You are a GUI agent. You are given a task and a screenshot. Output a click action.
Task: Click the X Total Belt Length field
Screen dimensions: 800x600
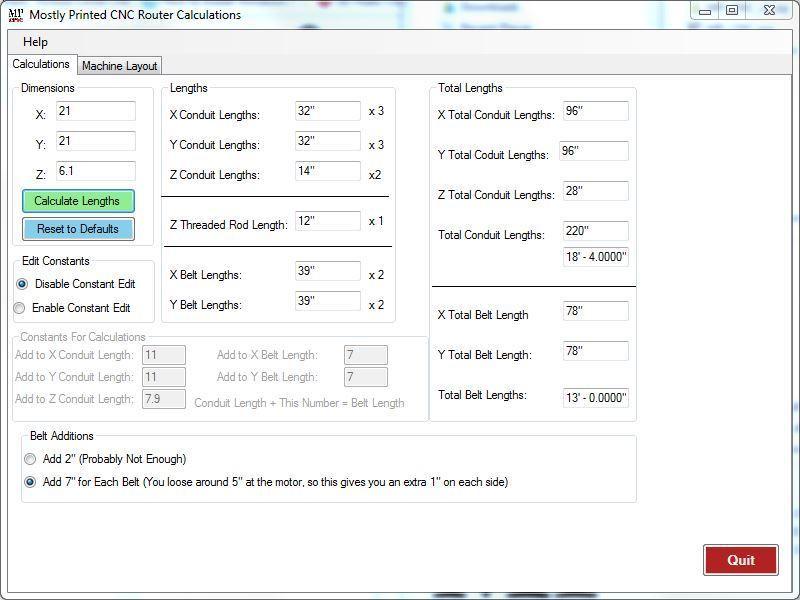coord(596,311)
